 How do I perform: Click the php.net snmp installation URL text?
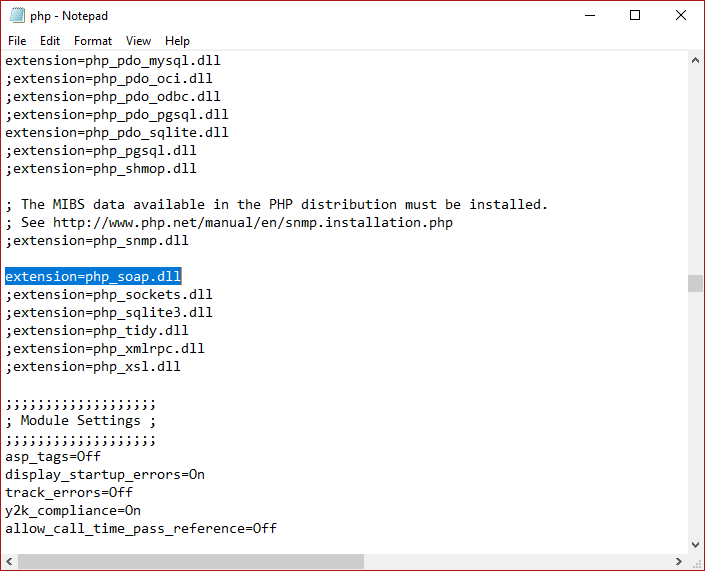pyautogui.click(x=252, y=222)
